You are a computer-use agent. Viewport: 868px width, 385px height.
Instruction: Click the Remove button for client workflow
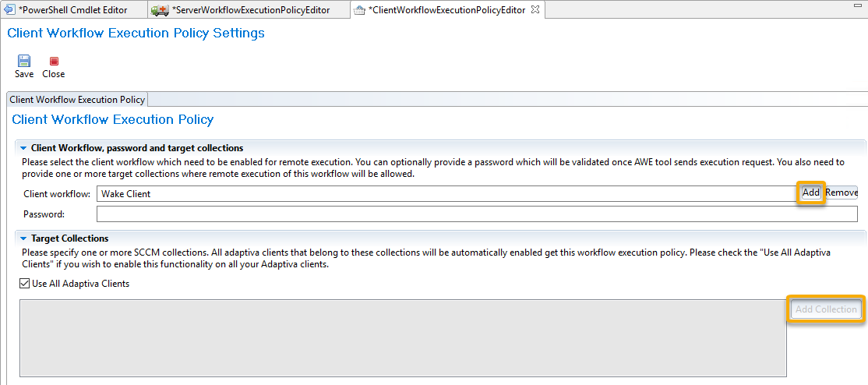tap(842, 192)
